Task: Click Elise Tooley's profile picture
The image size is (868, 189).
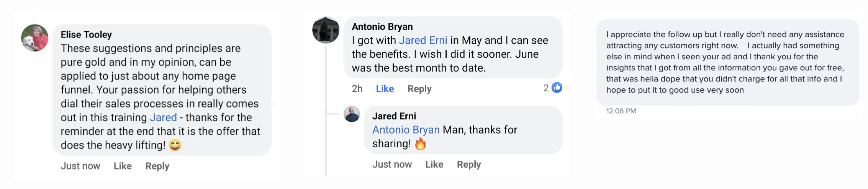Action: 35,38
